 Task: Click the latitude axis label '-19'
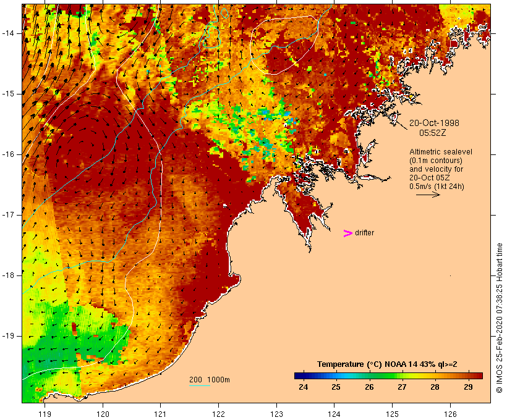click(7, 336)
